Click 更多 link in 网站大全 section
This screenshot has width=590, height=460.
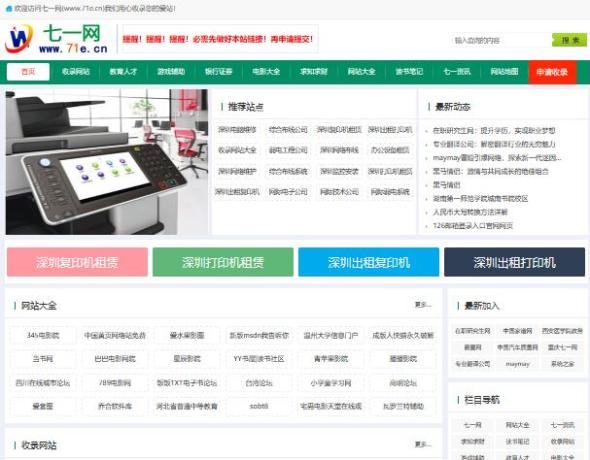423,305
